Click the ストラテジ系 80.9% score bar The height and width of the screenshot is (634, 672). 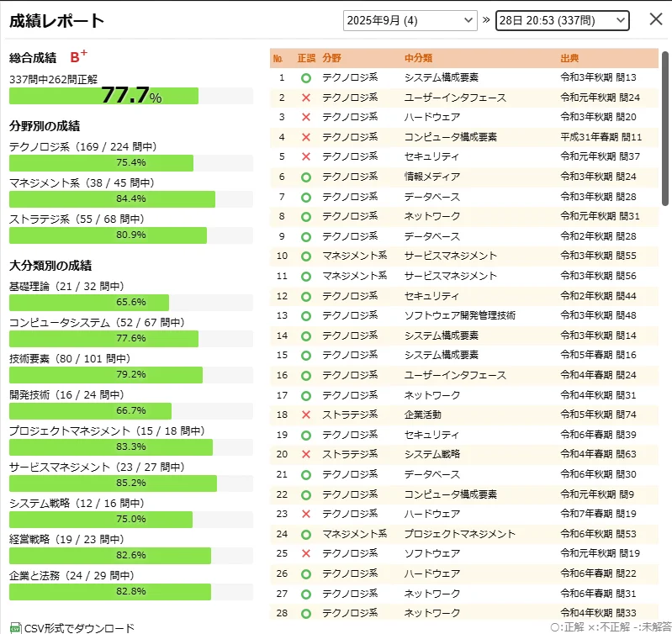(x=131, y=235)
